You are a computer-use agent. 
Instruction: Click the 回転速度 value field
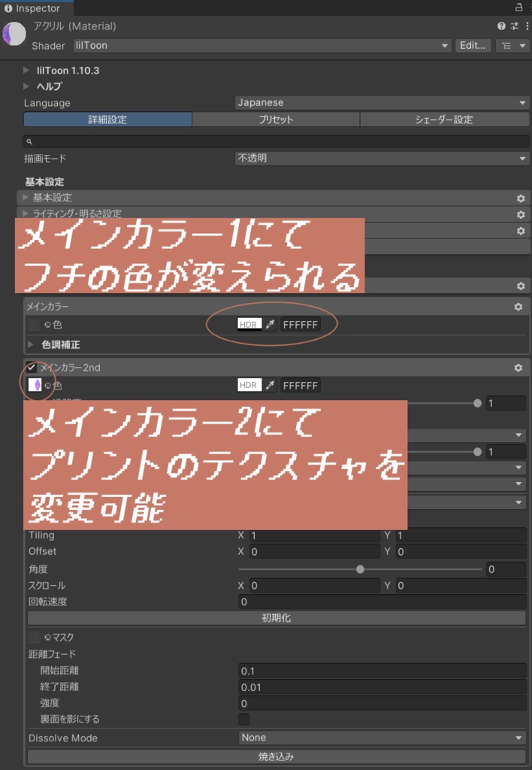[x=382, y=602]
